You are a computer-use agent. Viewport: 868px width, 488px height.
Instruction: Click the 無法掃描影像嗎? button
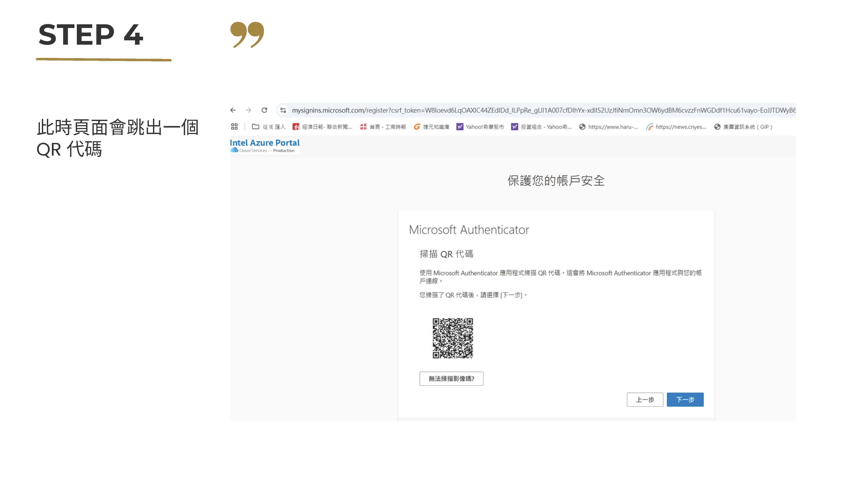point(451,378)
